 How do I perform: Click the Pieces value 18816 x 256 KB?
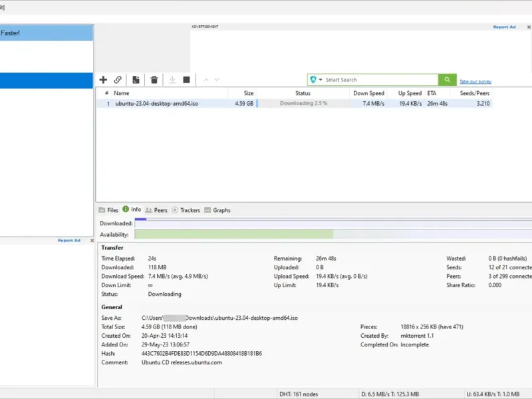coord(432,327)
